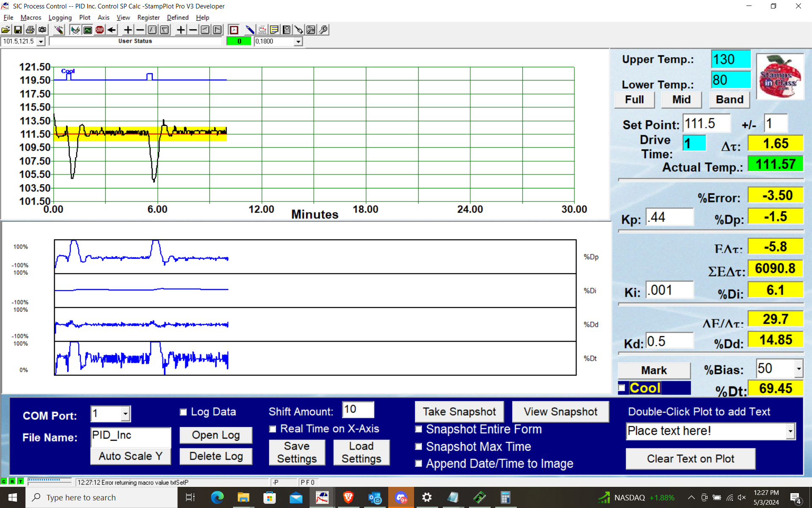Expand the Y-range 101.5,121.5 dropdown
Viewport: 812px width, 508px height.
point(41,41)
